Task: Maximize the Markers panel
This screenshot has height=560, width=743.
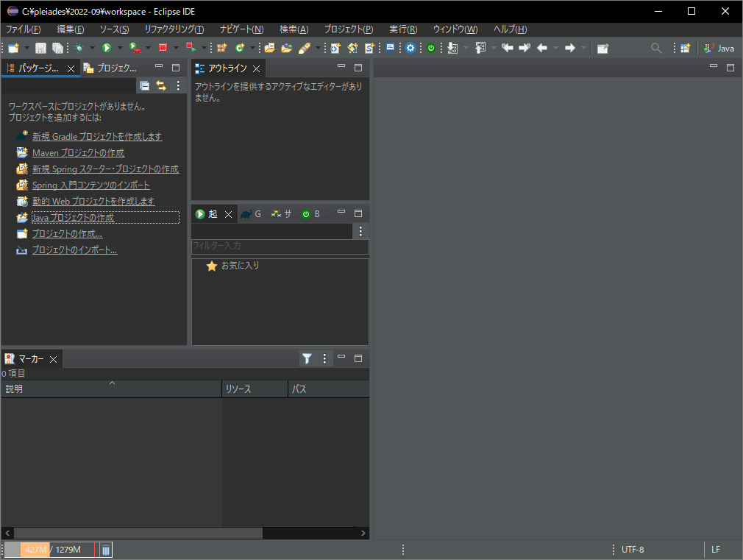Action: (x=358, y=358)
